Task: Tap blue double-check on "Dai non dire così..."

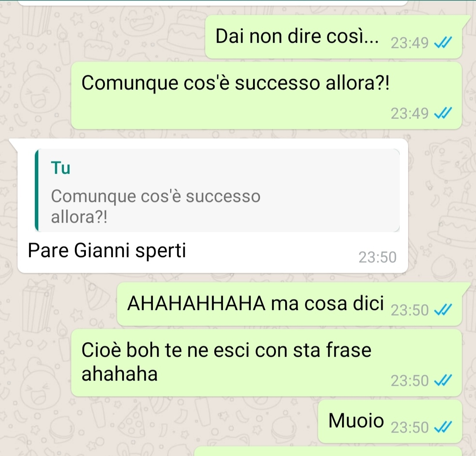Action: 443,42
